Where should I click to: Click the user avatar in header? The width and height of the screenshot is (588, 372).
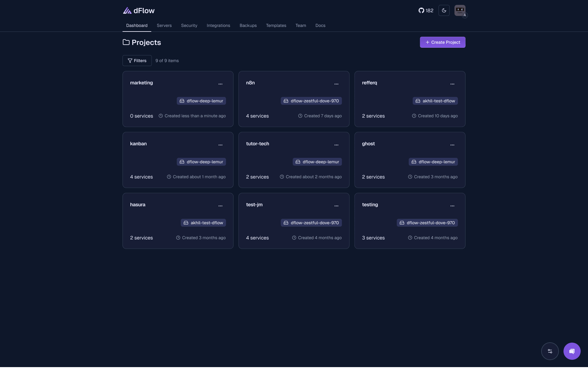click(x=460, y=10)
